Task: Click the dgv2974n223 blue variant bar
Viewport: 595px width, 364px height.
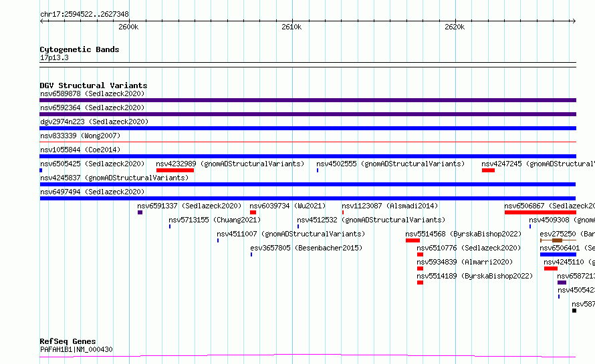Action: click(308, 128)
